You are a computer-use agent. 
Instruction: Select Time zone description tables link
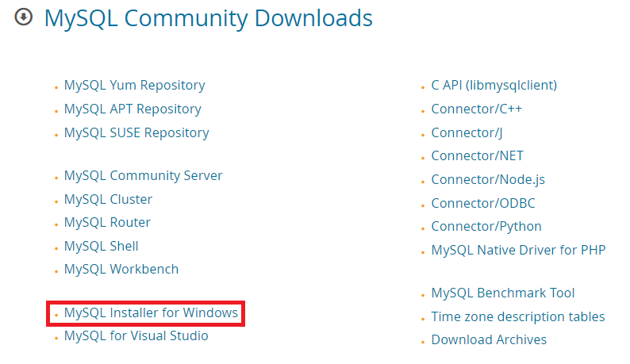click(x=518, y=316)
